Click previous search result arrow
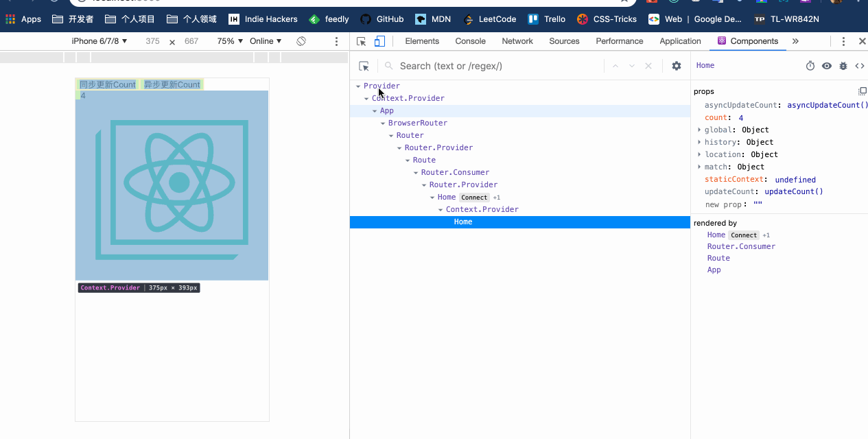This screenshot has height=439, width=868. tap(615, 66)
